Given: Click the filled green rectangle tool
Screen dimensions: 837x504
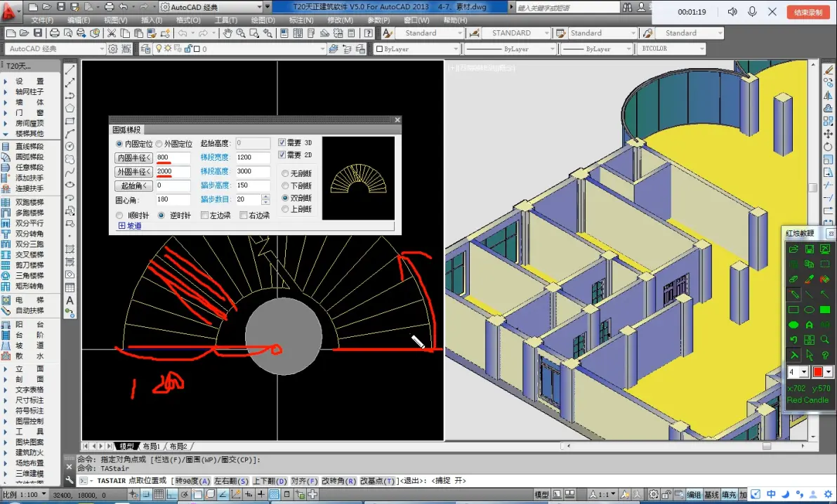Looking at the screenshot, I should pos(825,310).
